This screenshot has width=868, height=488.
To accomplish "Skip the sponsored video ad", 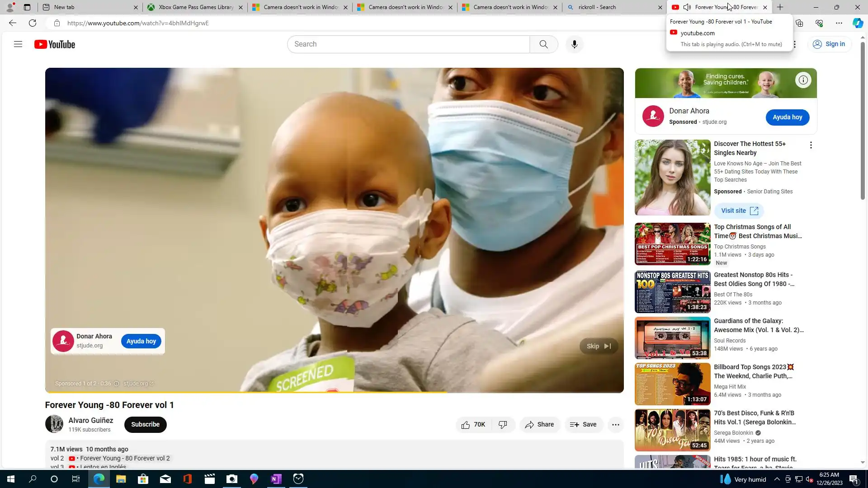I will click(598, 347).
